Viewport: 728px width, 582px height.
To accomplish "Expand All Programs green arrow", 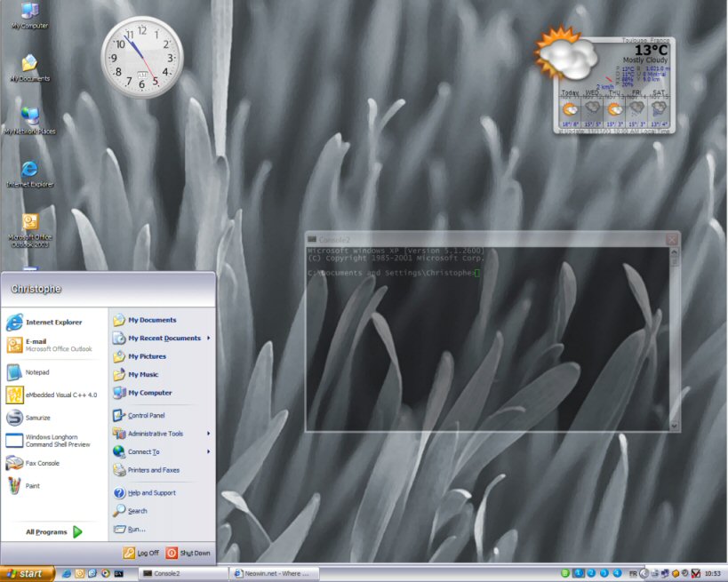I will tap(77, 532).
